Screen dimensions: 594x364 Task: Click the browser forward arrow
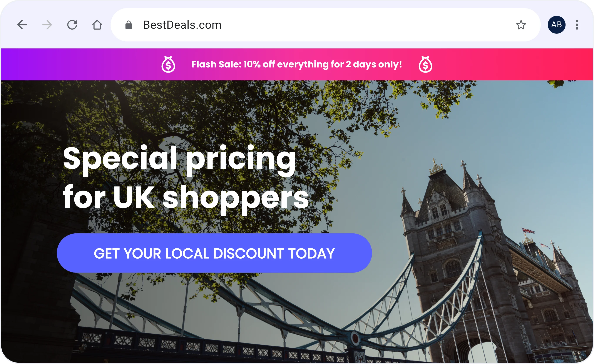(x=47, y=25)
